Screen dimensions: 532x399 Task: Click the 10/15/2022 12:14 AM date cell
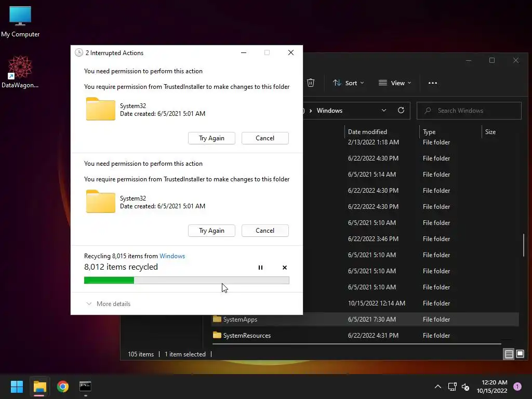pyautogui.click(x=377, y=303)
